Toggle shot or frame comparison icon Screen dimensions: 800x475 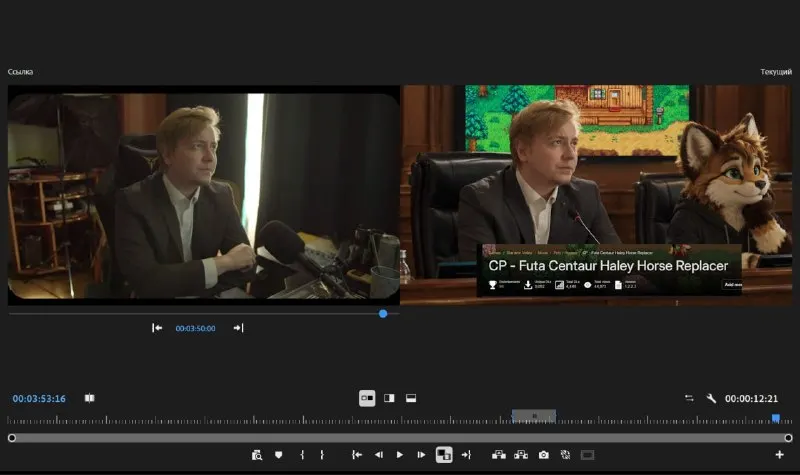pyautogui.click(x=90, y=398)
